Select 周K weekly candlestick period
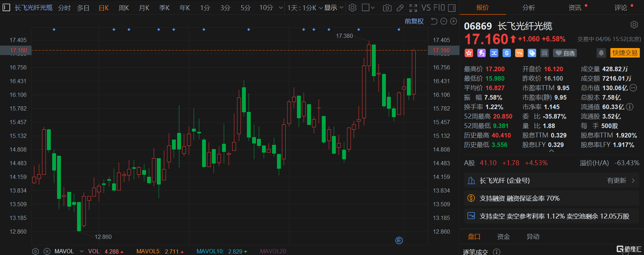The height and width of the screenshot is (255, 644). [x=124, y=8]
